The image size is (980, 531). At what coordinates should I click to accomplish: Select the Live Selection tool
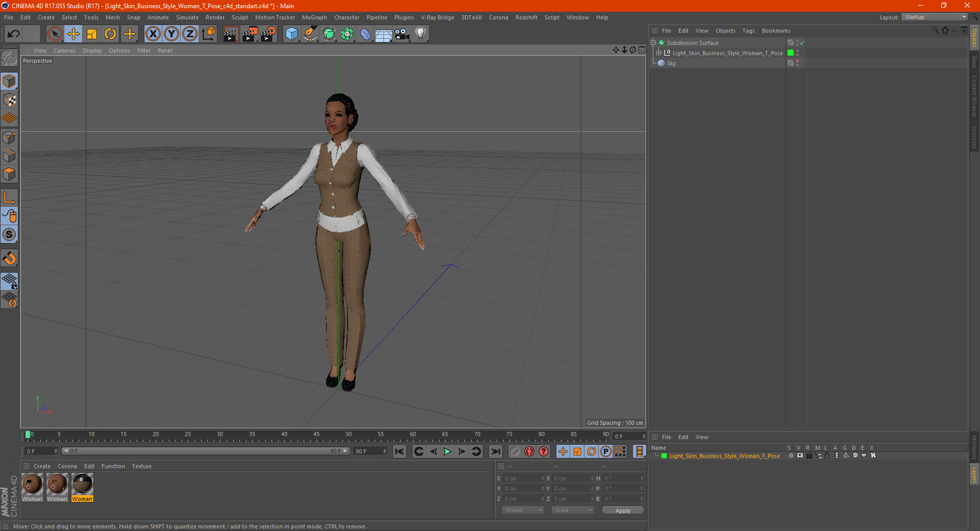55,34
